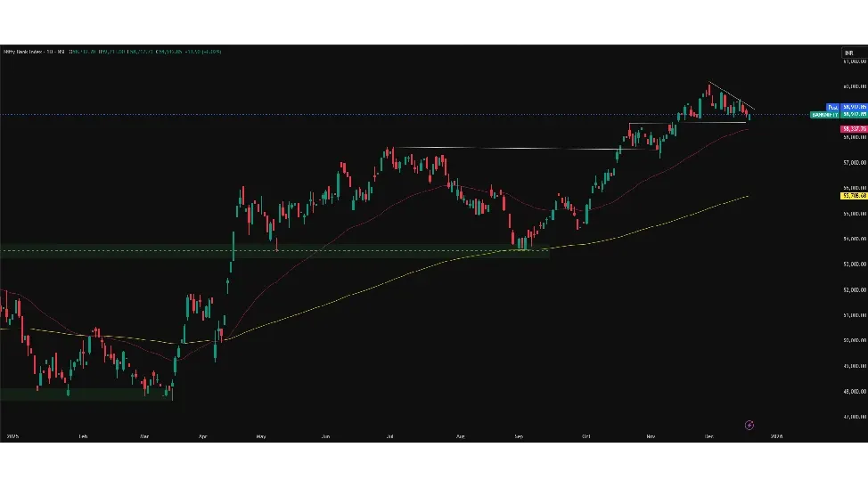This screenshot has width=868, height=488.
Task: Click the Nifty Bank Index chart title
Action: coord(35,52)
